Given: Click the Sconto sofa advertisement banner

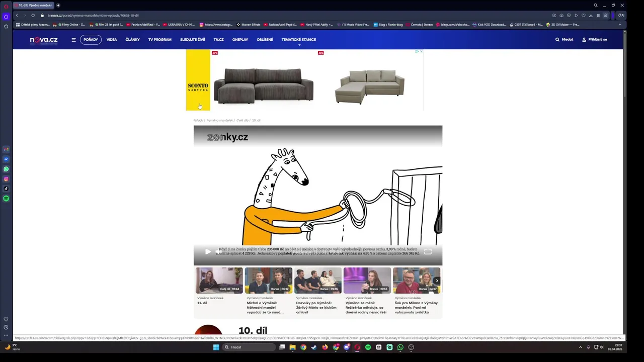Looking at the screenshot, I should [304, 80].
